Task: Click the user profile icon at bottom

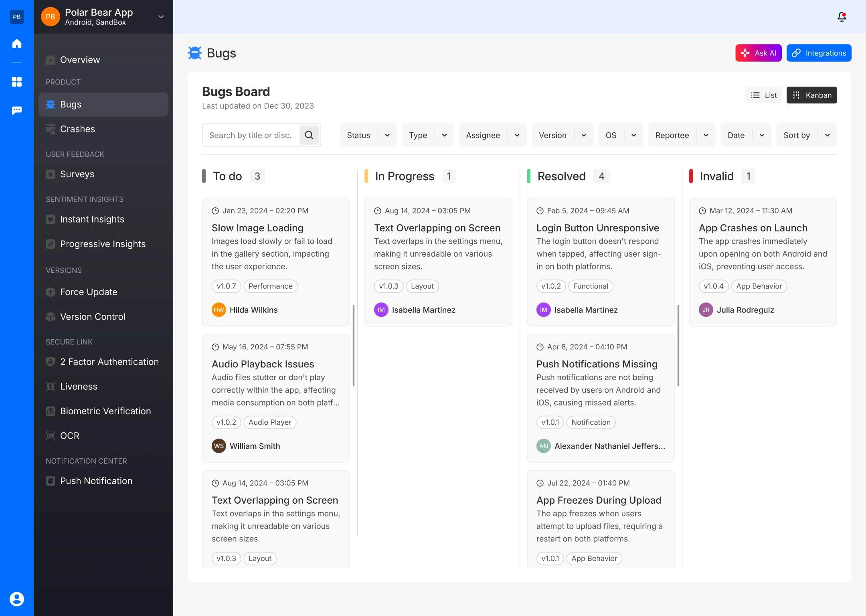Action: point(17,599)
